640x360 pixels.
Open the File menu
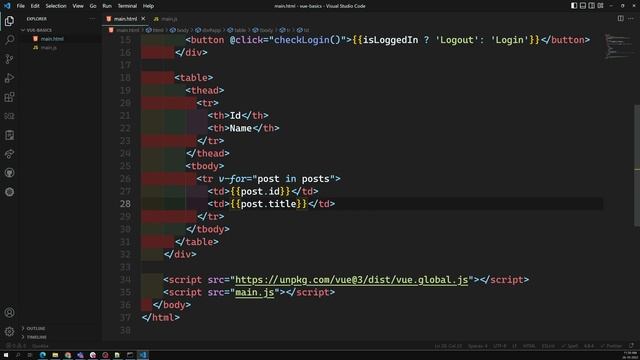pos(20,6)
